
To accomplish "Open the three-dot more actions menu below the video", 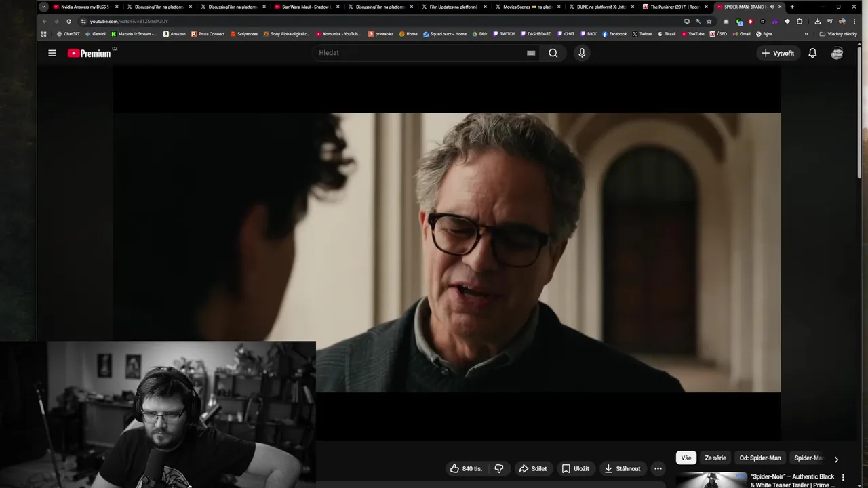I will point(658,468).
